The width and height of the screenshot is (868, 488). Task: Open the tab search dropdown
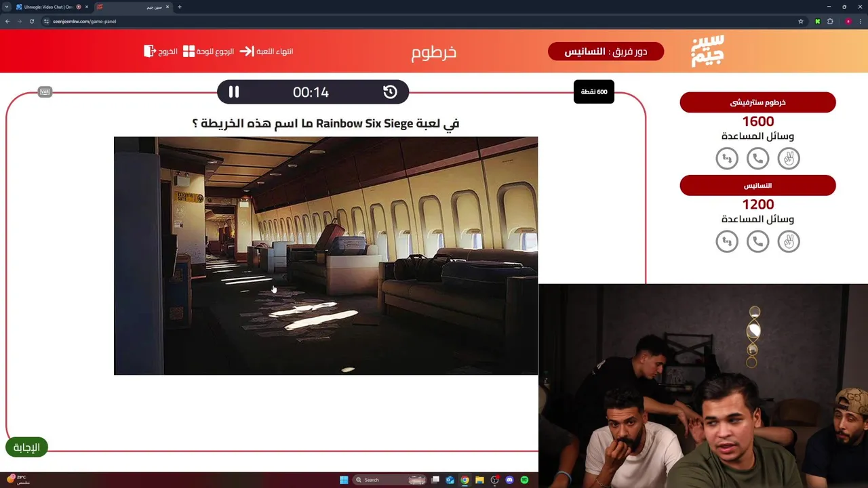(x=5, y=7)
